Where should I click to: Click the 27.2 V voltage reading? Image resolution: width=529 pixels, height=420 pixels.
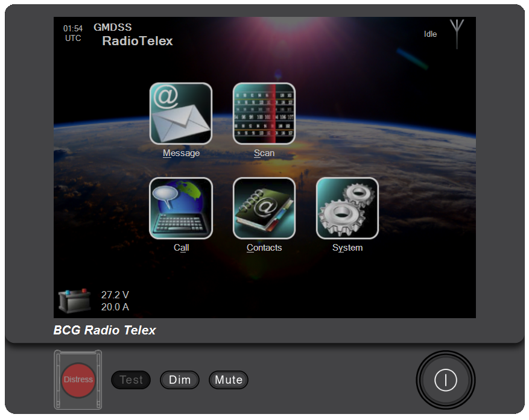pos(115,295)
